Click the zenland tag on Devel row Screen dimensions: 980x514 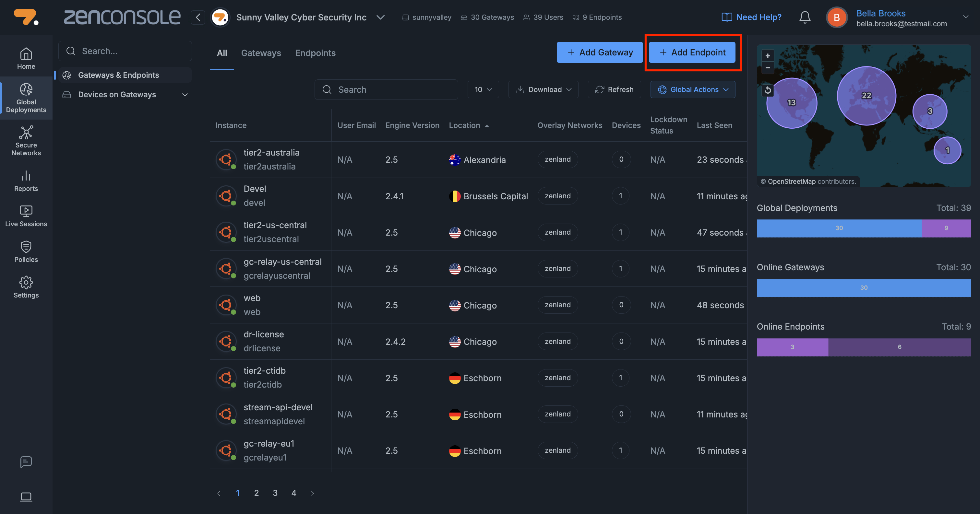[x=557, y=196]
